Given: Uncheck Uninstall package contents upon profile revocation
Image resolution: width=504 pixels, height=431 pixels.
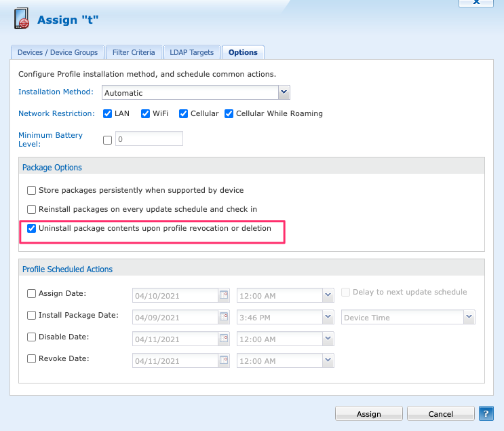Looking at the screenshot, I should pyautogui.click(x=31, y=229).
